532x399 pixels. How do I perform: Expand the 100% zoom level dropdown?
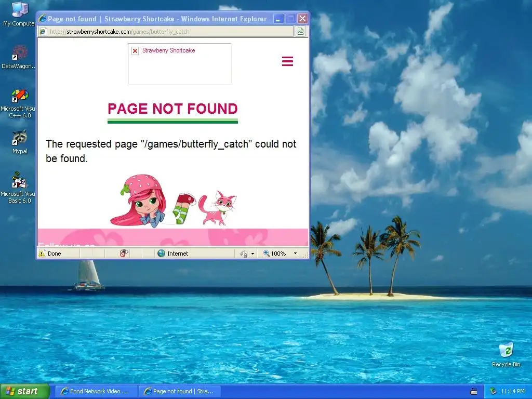(295, 254)
